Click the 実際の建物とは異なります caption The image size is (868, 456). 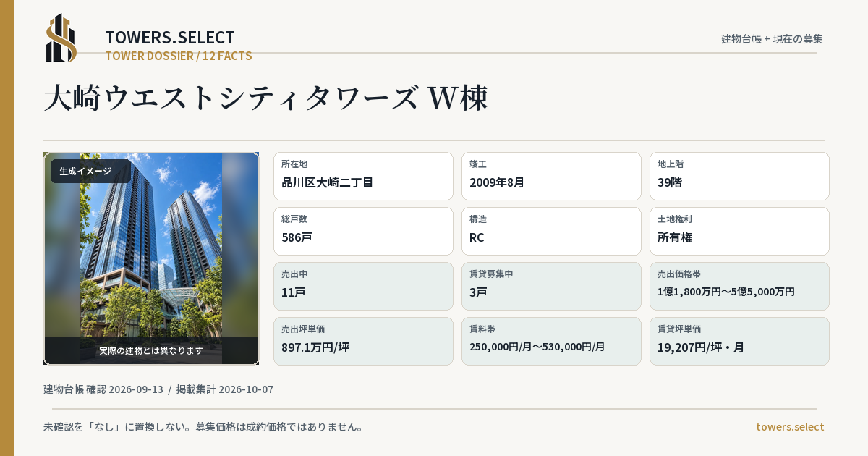pos(151,350)
